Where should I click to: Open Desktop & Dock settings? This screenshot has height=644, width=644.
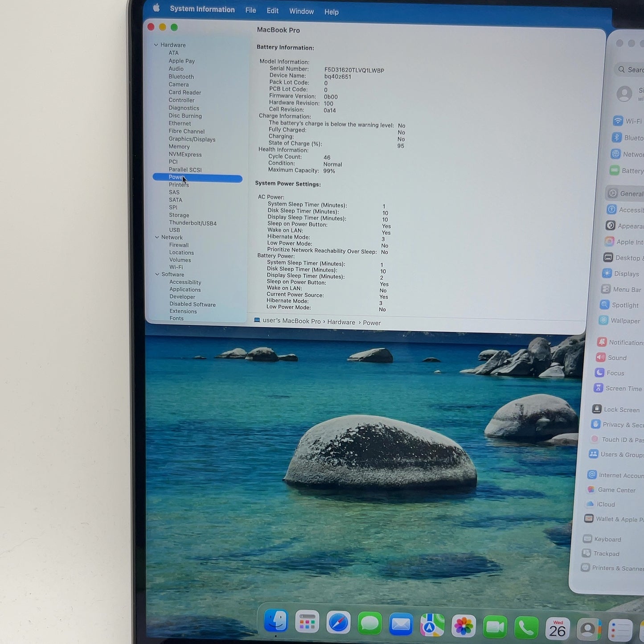click(623, 258)
